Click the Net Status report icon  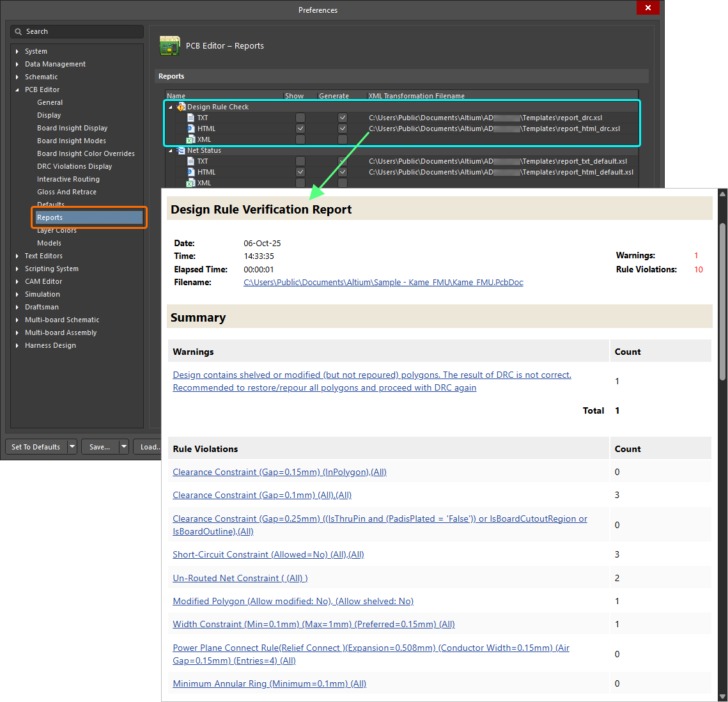point(180,150)
